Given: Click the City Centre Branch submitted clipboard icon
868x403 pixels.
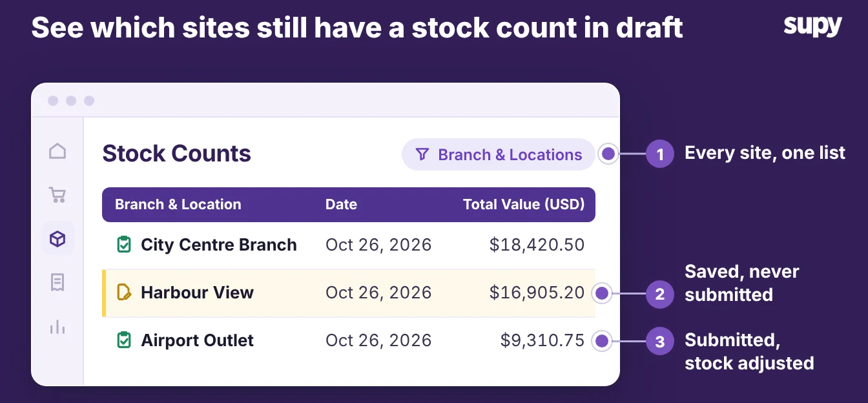Looking at the screenshot, I should pyautogui.click(x=123, y=245).
